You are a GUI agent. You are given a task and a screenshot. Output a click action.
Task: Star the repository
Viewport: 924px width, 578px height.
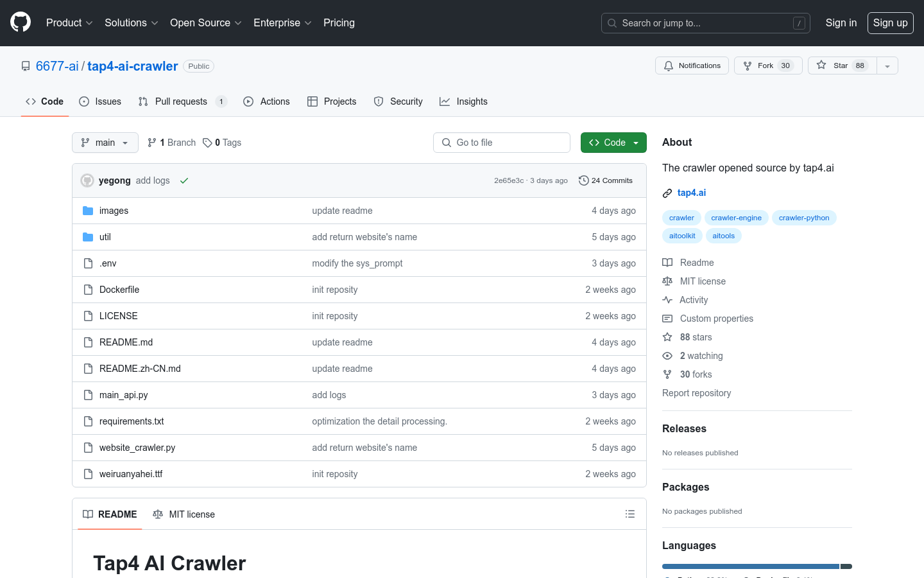tap(841, 65)
